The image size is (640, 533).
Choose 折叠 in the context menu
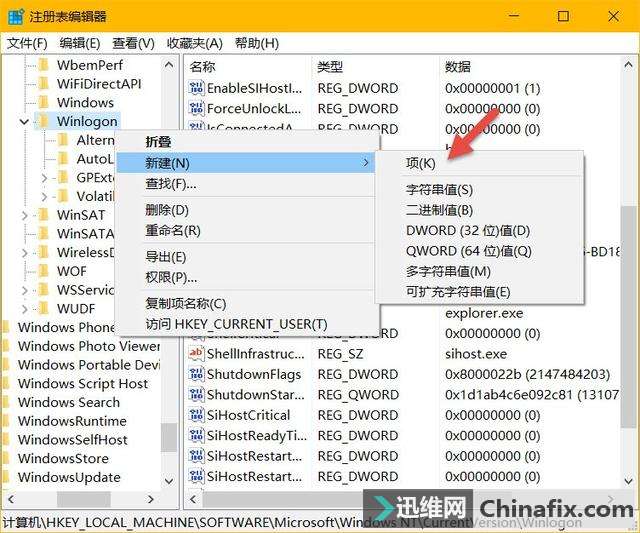(x=246, y=142)
